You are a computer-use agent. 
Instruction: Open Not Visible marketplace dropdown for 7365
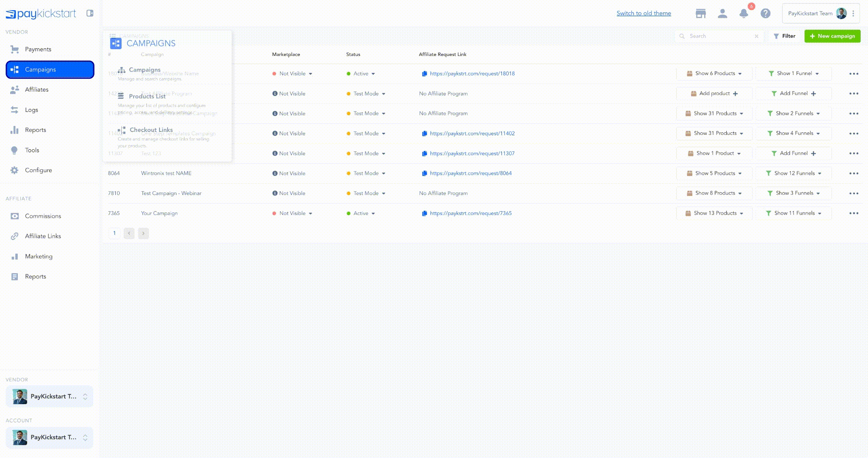[x=293, y=213]
